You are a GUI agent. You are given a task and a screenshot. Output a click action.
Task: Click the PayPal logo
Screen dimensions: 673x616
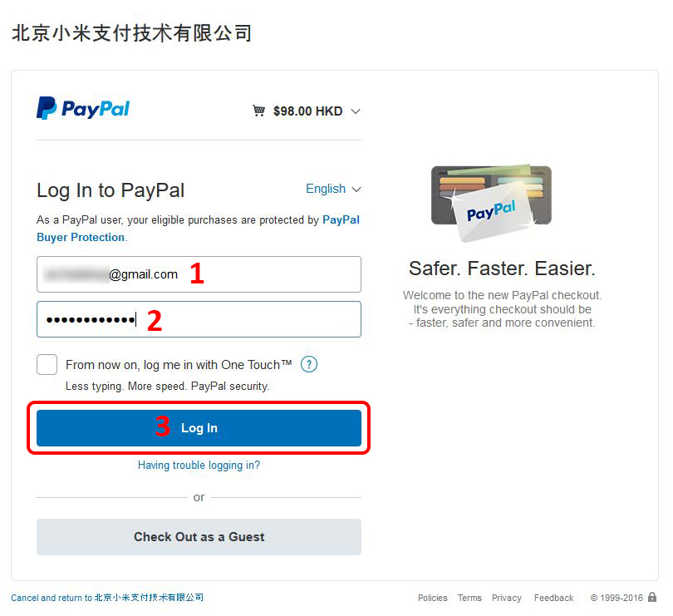[x=83, y=108]
